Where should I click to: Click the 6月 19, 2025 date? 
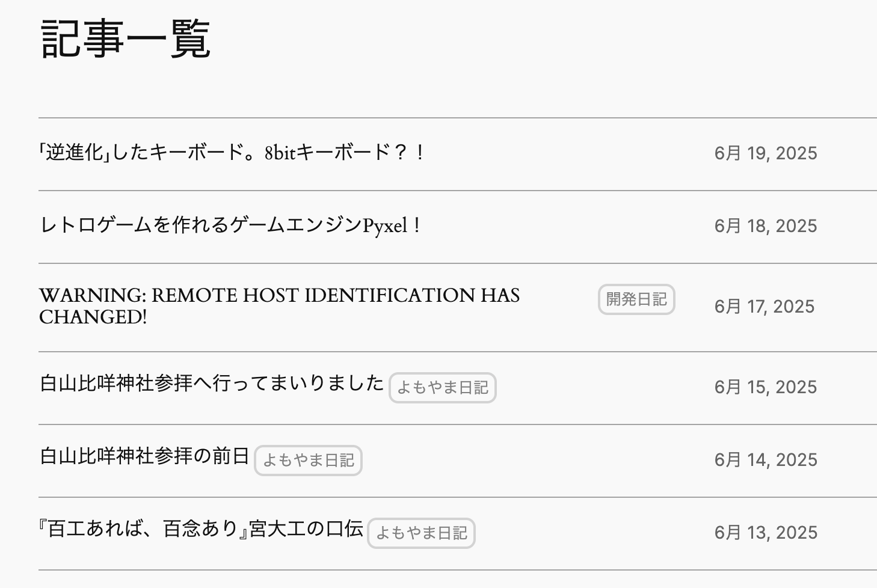(x=765, y=153)
